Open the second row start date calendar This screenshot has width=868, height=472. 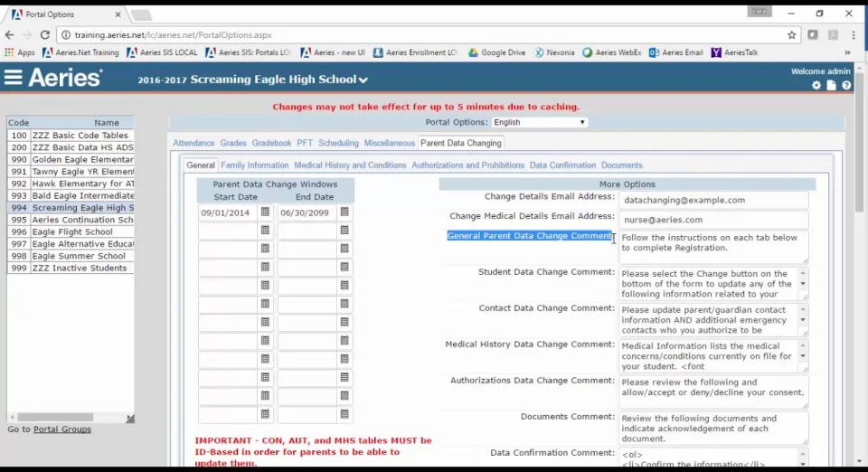tap(265, 231)
